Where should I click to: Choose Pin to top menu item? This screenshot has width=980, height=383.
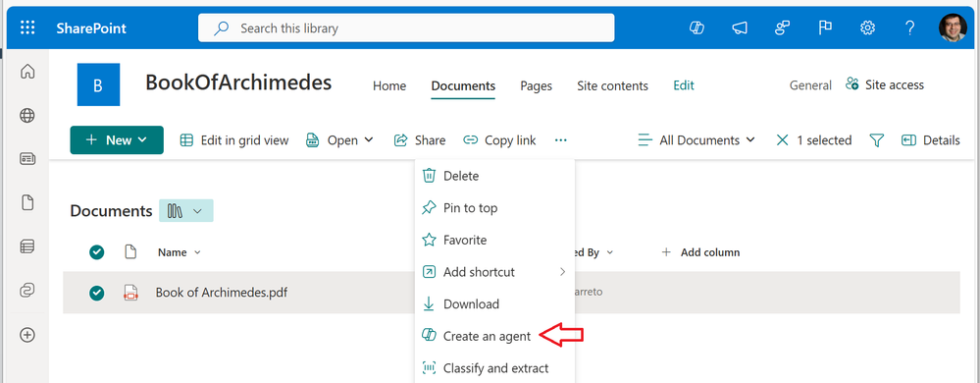(x=494, y=208)
